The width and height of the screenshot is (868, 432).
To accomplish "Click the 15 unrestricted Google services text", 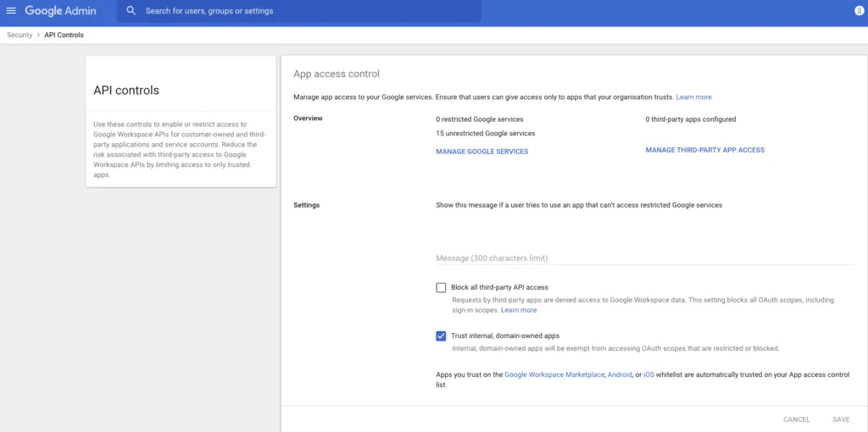I will tap(486, 133).
